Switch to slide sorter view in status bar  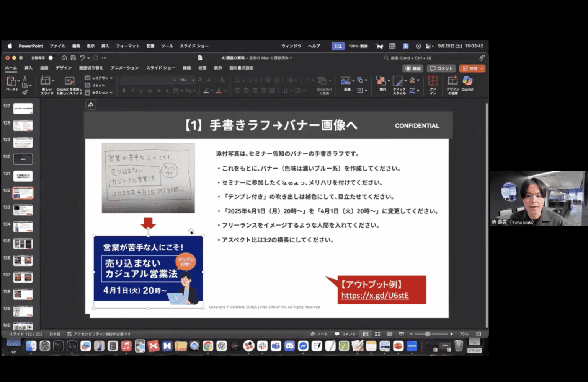pyautogui.click(x=377, y=334)
